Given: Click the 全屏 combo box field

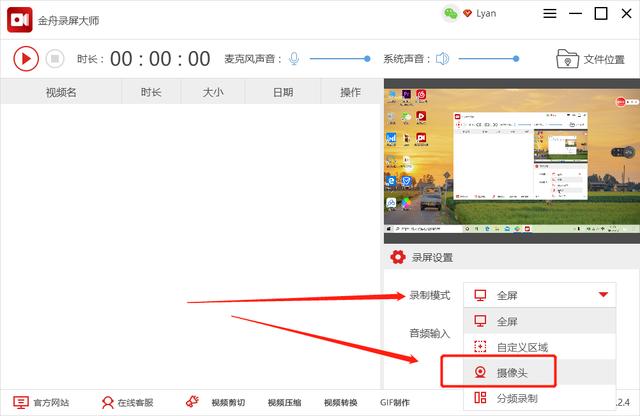Looking at the screenshot, I should [x=540, y=295].
